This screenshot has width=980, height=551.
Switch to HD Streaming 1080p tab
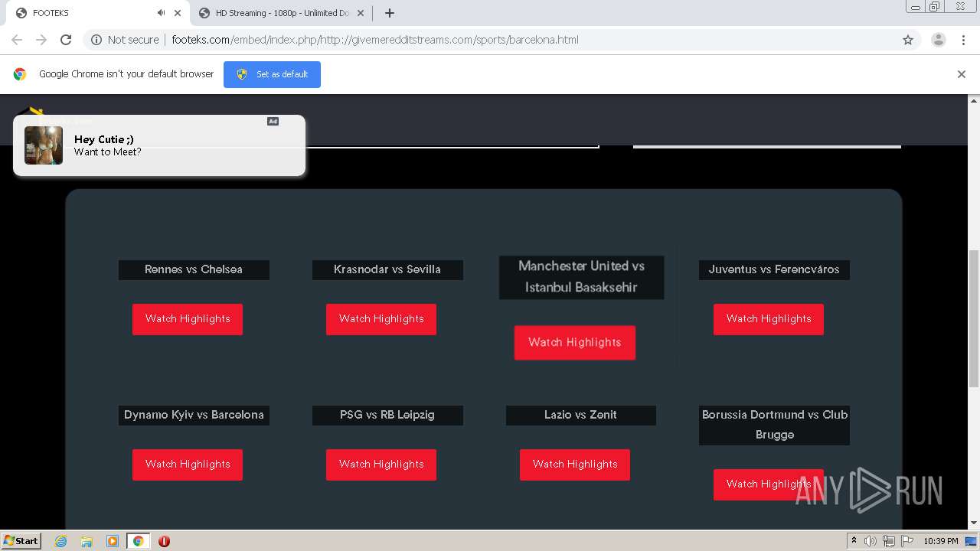click(x=282, y=13)
